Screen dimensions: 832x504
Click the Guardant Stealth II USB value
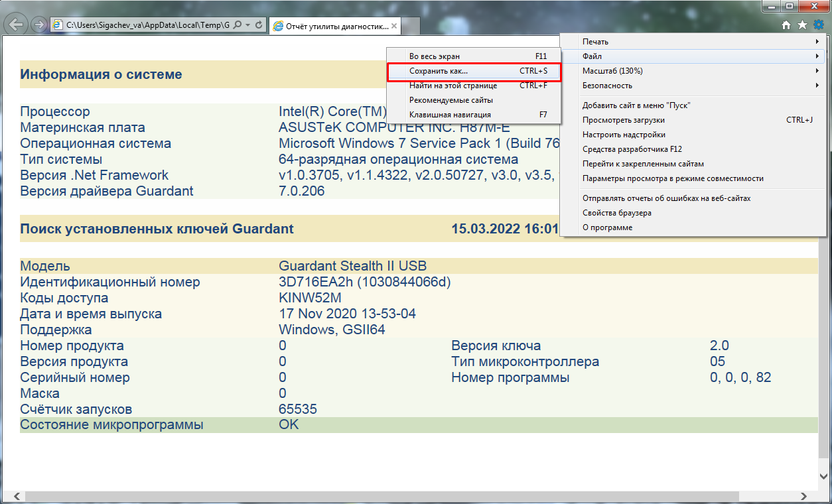[x=352, y=266]
